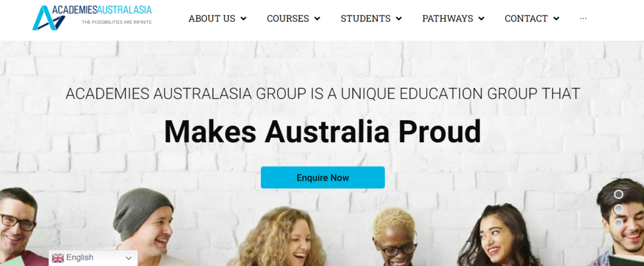Expand the Courses chevron arrow

point(317,18)
